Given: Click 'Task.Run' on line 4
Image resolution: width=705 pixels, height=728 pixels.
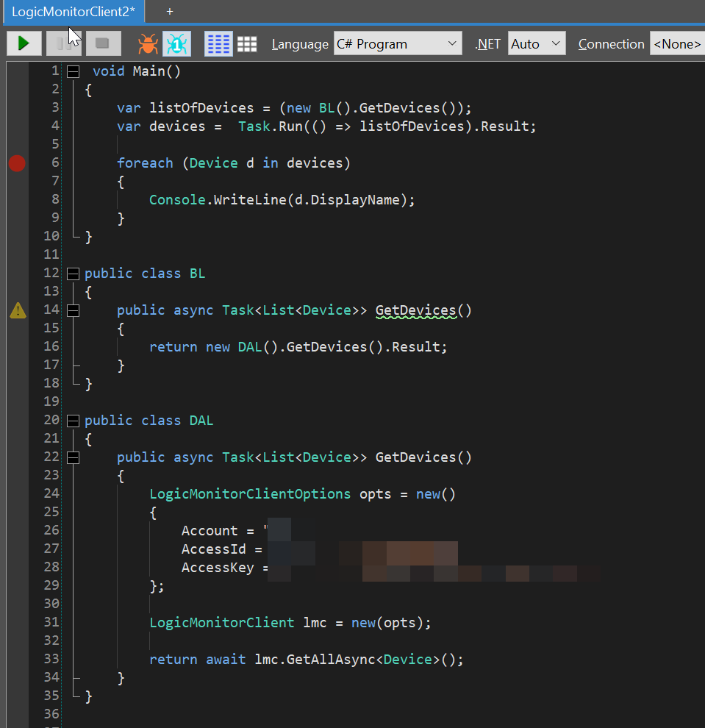Looking at the screenshot, I should pyautogui.click(x=271, y=126).
